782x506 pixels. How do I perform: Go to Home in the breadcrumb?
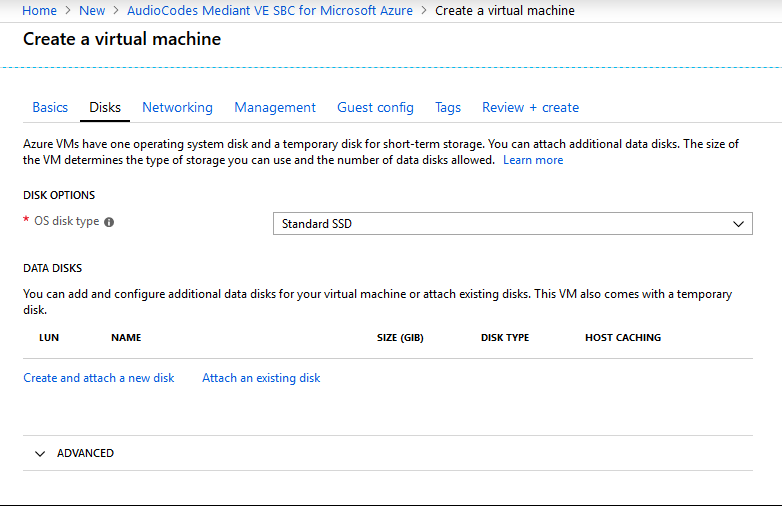(x=39, y=10)
